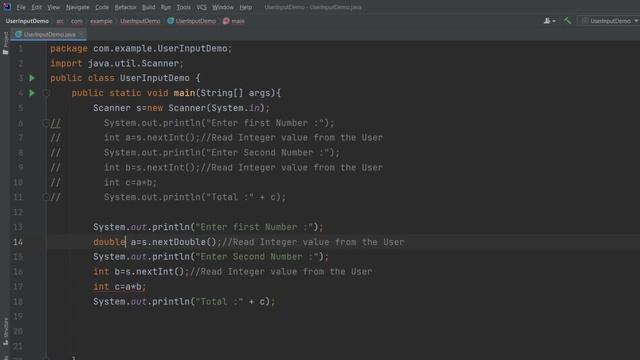
Task: Click the 'double' keyword on line 14
Action: (109, 242)
